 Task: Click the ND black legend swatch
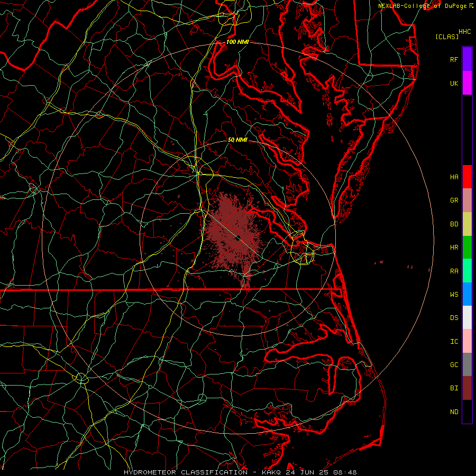[x=467, y=411]
